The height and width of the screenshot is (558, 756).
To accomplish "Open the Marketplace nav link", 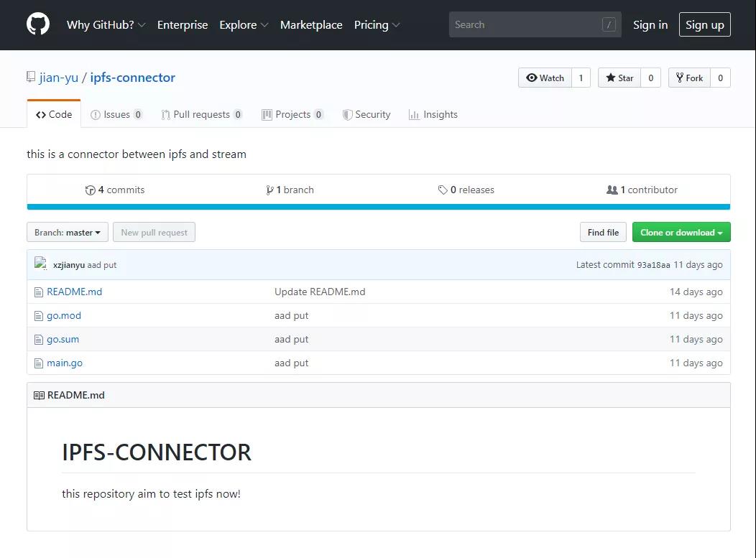I will pyautogui.click(x=311, y=24).
